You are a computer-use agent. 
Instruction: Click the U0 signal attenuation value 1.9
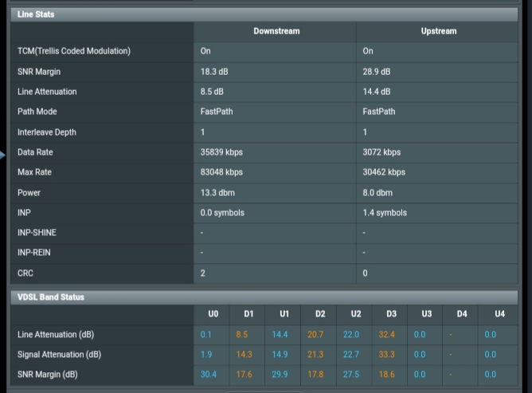coord(206,355)
